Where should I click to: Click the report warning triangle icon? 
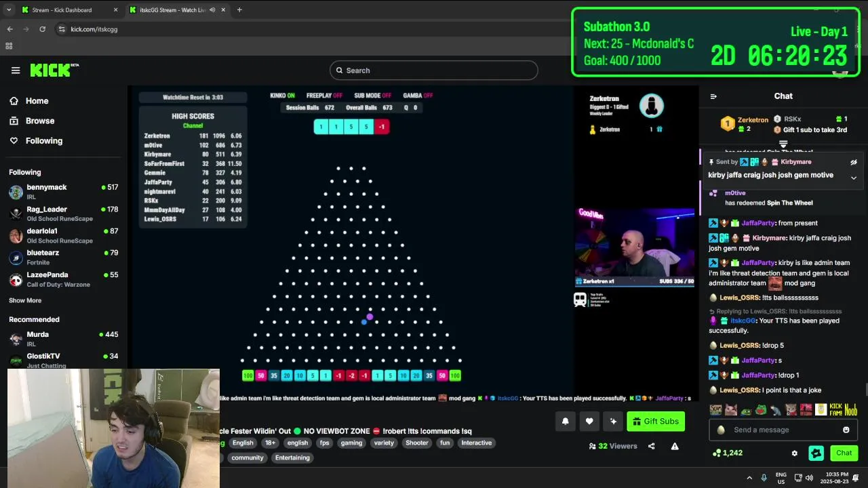click(x=675, y=446)
